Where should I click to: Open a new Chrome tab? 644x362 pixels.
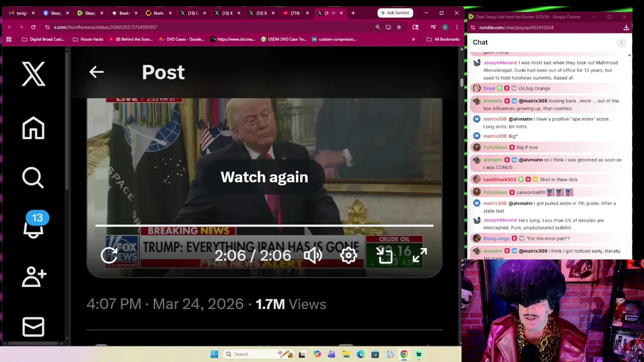pos(353,13)
